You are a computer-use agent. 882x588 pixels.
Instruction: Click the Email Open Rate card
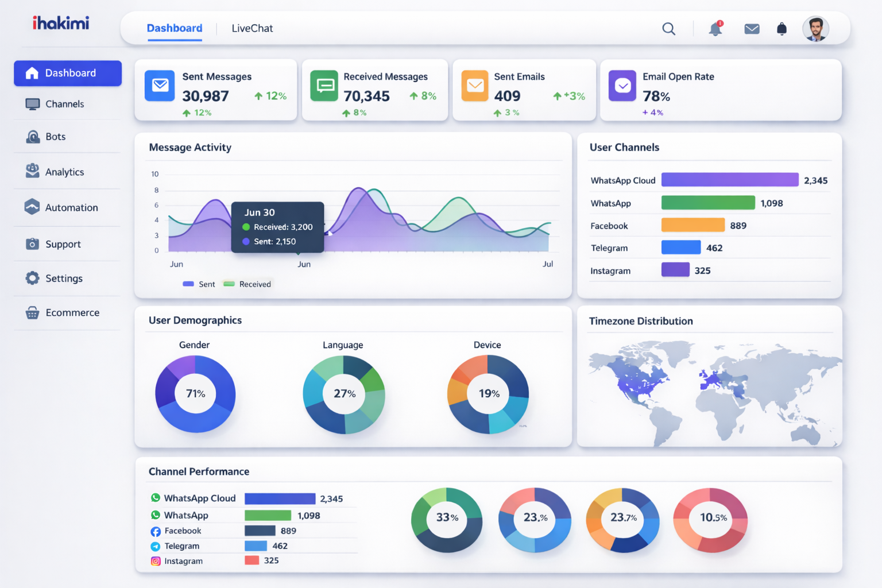coord(721,90)
